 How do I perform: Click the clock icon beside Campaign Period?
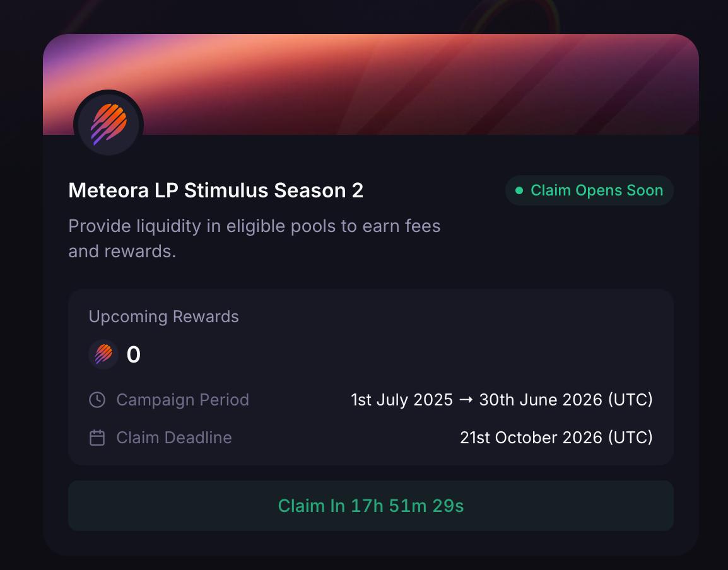coord(97,400)
